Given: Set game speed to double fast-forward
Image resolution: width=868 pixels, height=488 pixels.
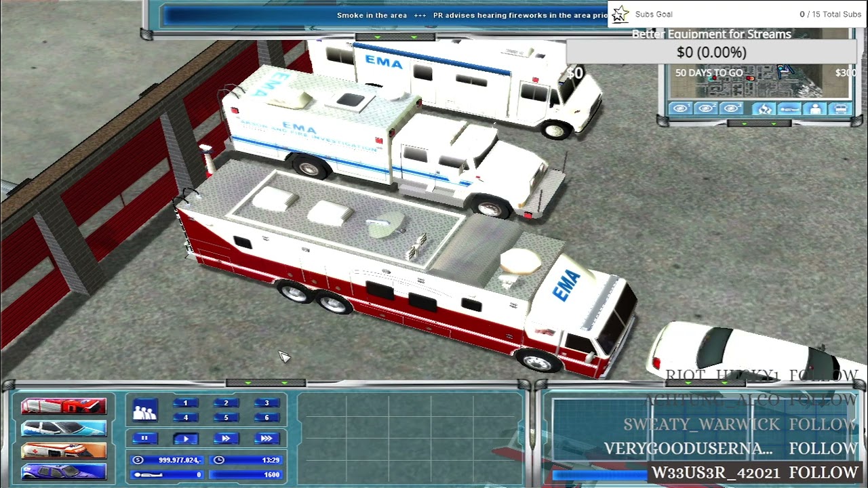Looking at the screenshot, I should point(226,439).
